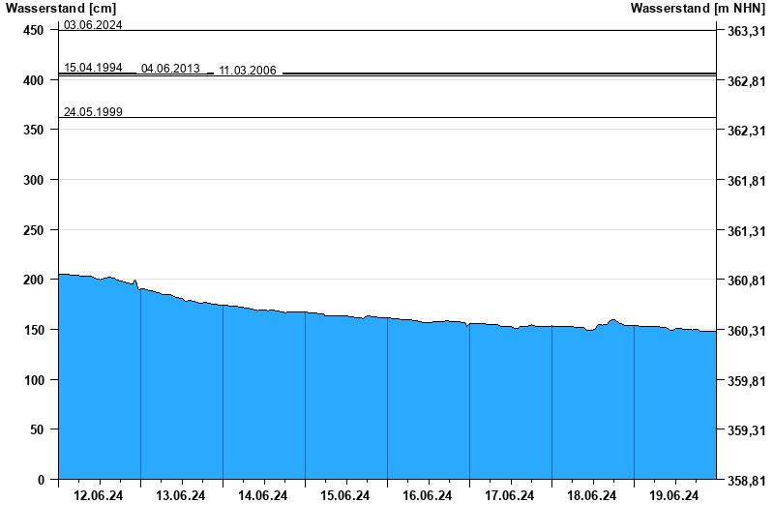Click the 15.06.24 date label
The height and width of the screenshot is (532, 774).
(x=345, y=496)
